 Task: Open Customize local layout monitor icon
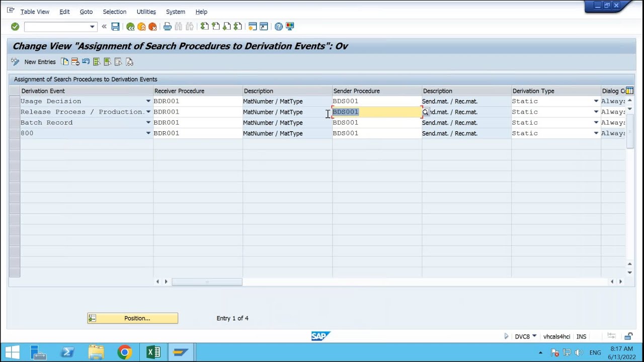click(x=290, y=27)
